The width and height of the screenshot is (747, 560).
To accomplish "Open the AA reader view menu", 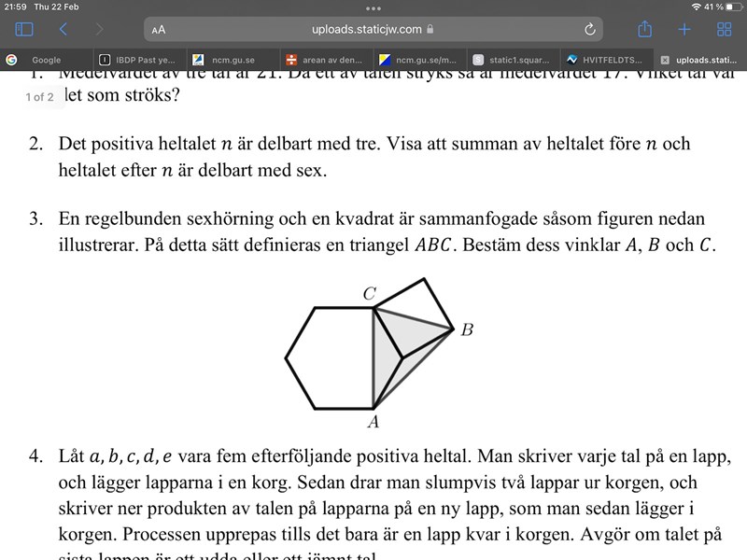I will [x=159, y=30].
